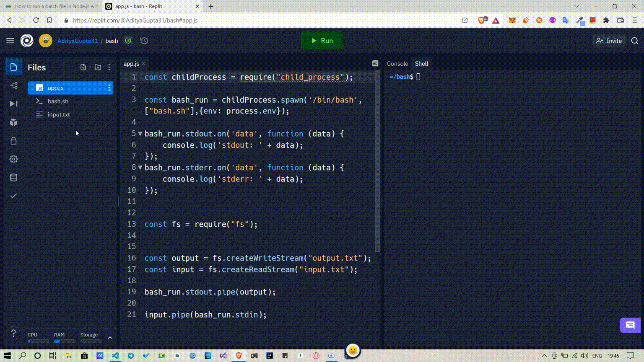Click the browser address bar URL
The height and width of the screenshot is (362, 644).
[x=135, y=20]
